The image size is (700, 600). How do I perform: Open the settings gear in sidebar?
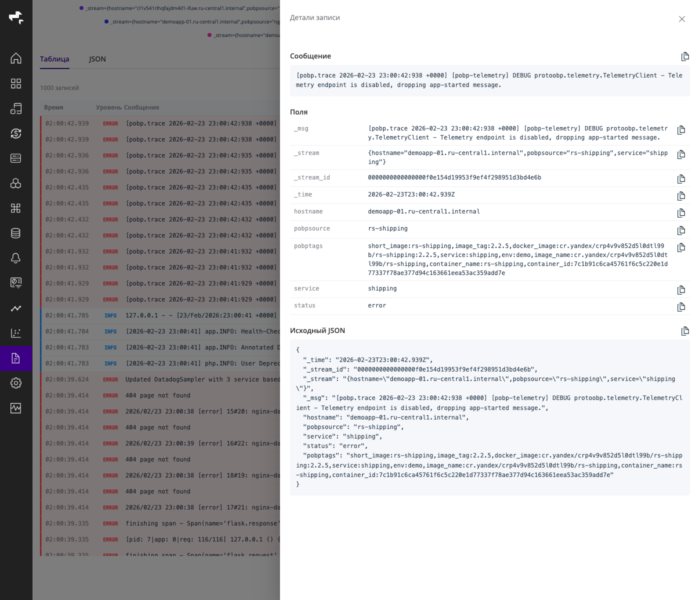(x=16, y=383)
